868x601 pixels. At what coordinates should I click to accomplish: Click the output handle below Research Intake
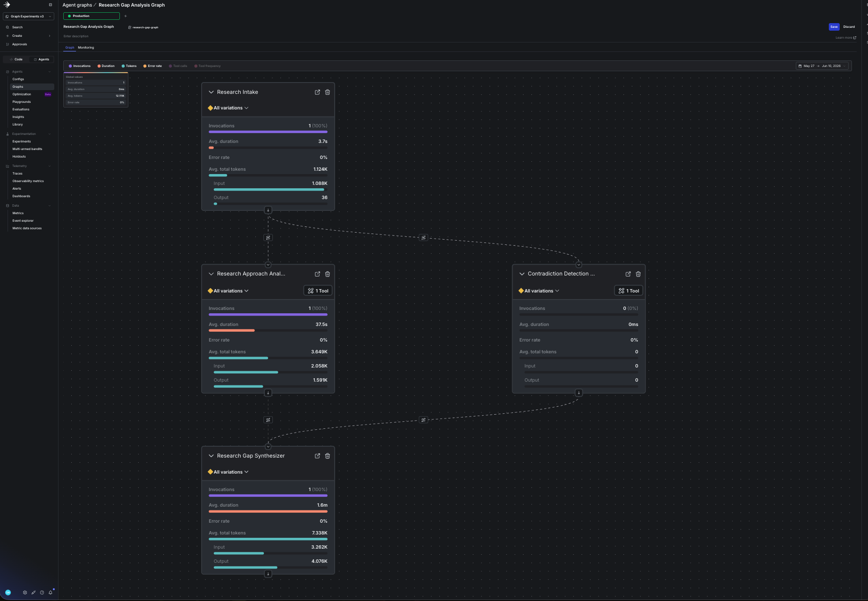tap(268, 210)
